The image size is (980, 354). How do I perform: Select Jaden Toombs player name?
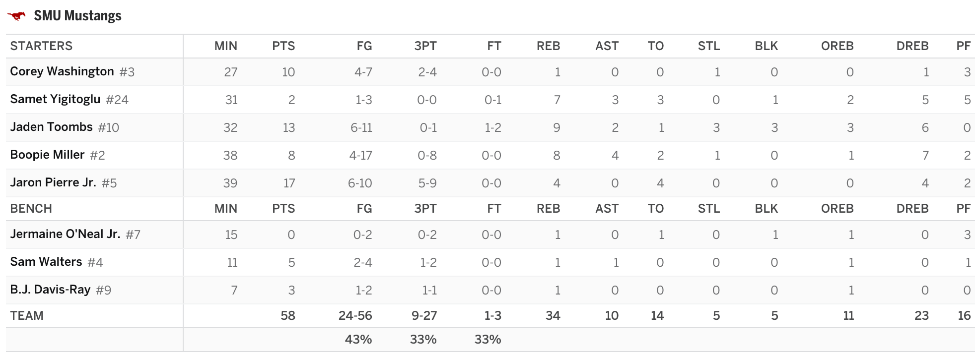coord(51,127)
